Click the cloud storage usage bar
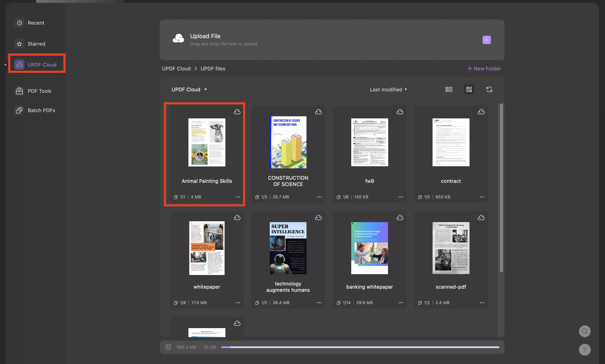 coord(360,347)
